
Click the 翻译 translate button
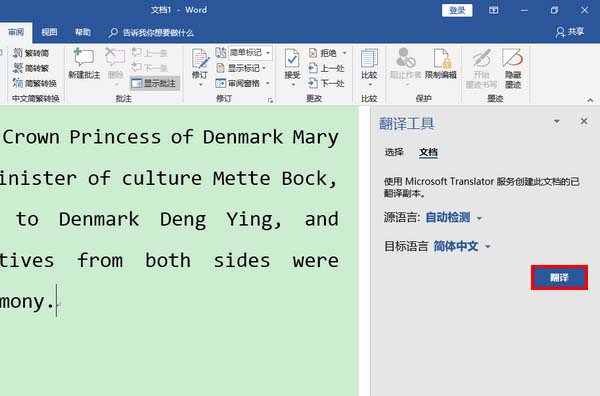pyautogui.click(x=559, y=277)
